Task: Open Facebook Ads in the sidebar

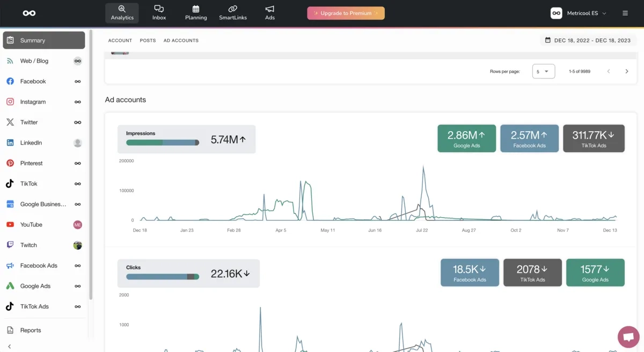Action: coord(44,265)
